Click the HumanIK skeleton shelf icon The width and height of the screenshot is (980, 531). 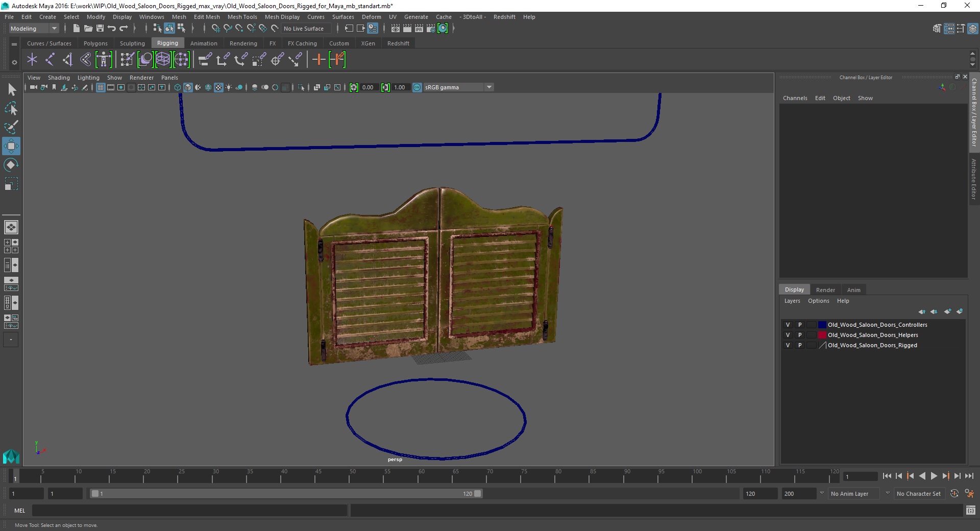coord(104,60)
